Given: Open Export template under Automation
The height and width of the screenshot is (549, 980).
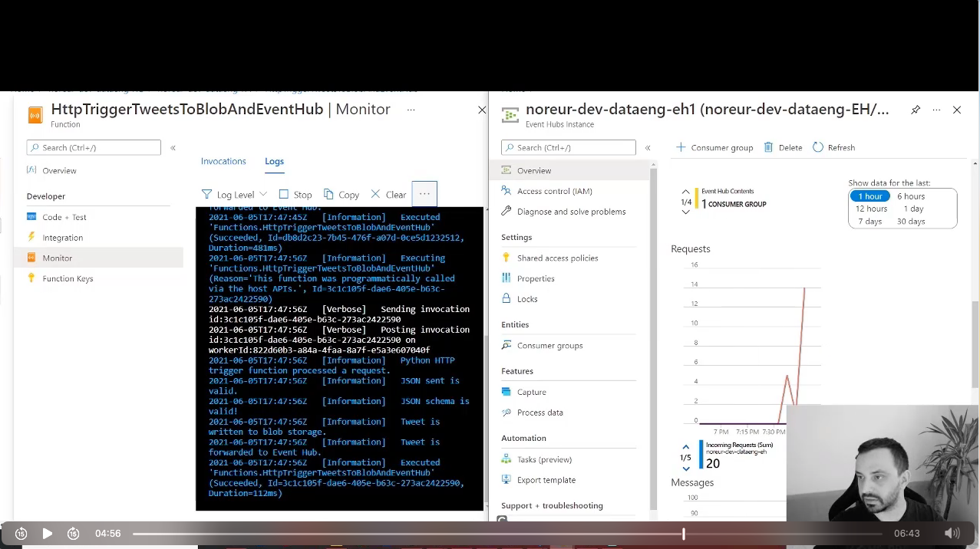Looking at the screenshot, I should pyautogui.click(x=546, y=480).
